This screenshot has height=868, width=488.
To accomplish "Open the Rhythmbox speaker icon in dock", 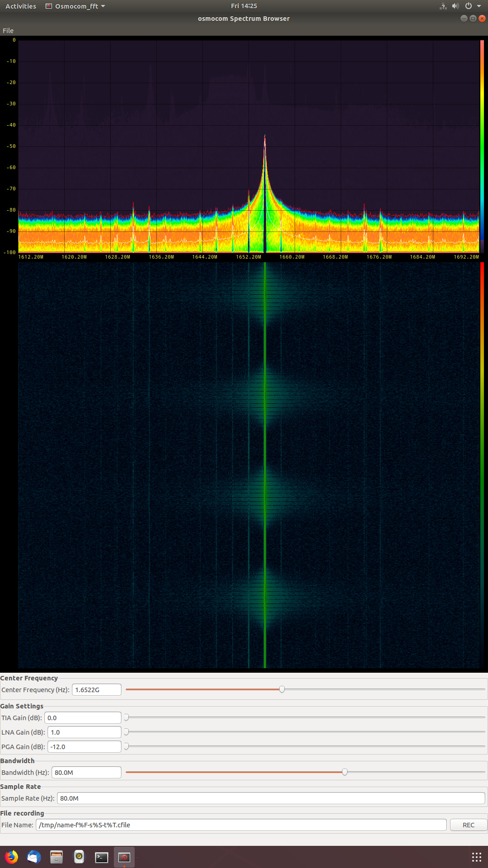I will [79, 857].
